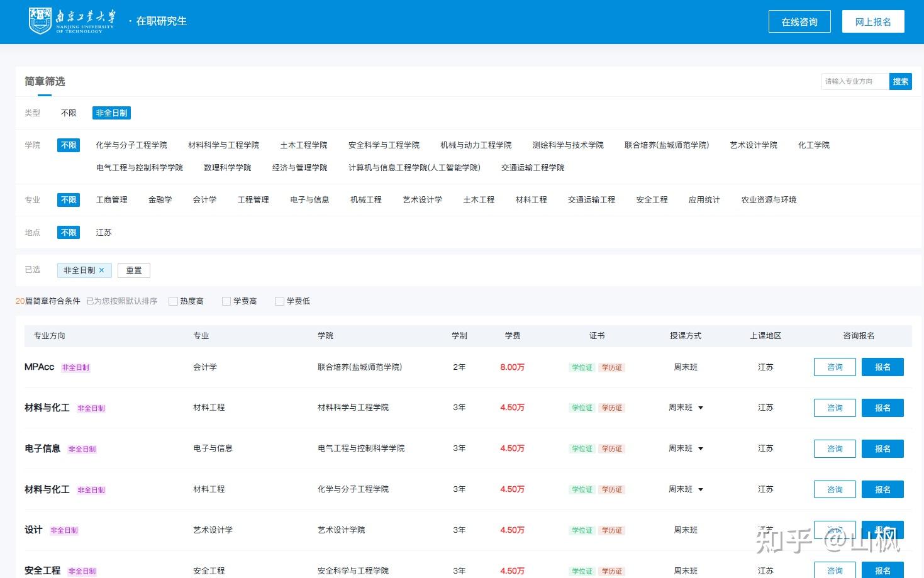This screenshot has height=578, width=924.
Task: Filter by 电子与信息 major in filter row
Action: point(310,200)
